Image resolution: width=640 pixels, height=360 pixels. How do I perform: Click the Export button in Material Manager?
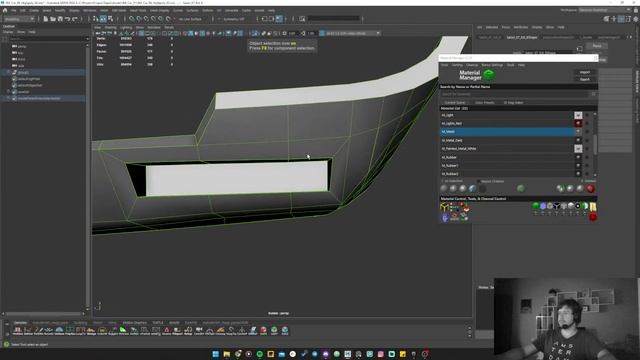pyautogui.click(x=584, y=79)
